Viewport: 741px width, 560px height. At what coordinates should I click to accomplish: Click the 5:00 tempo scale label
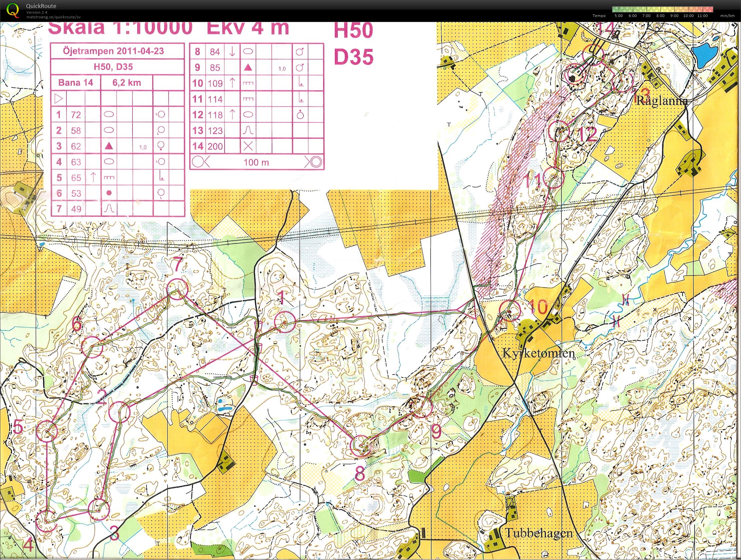[x=618, y=16]
